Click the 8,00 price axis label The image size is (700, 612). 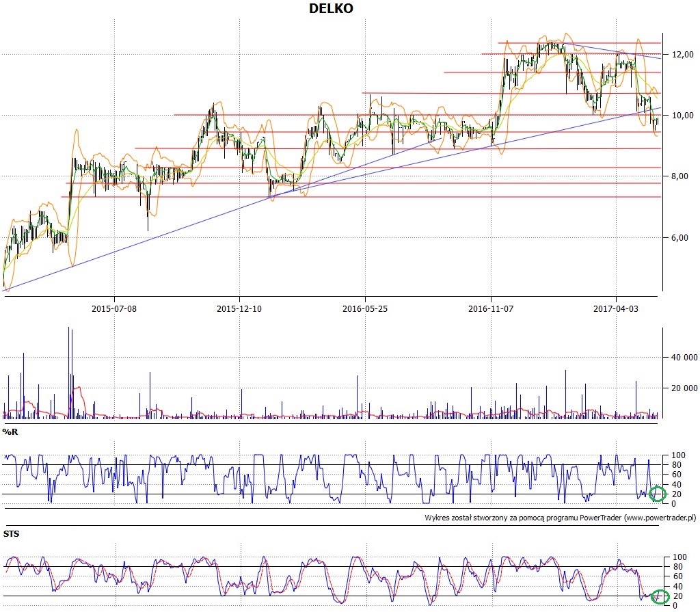click(x=679, y=176)
